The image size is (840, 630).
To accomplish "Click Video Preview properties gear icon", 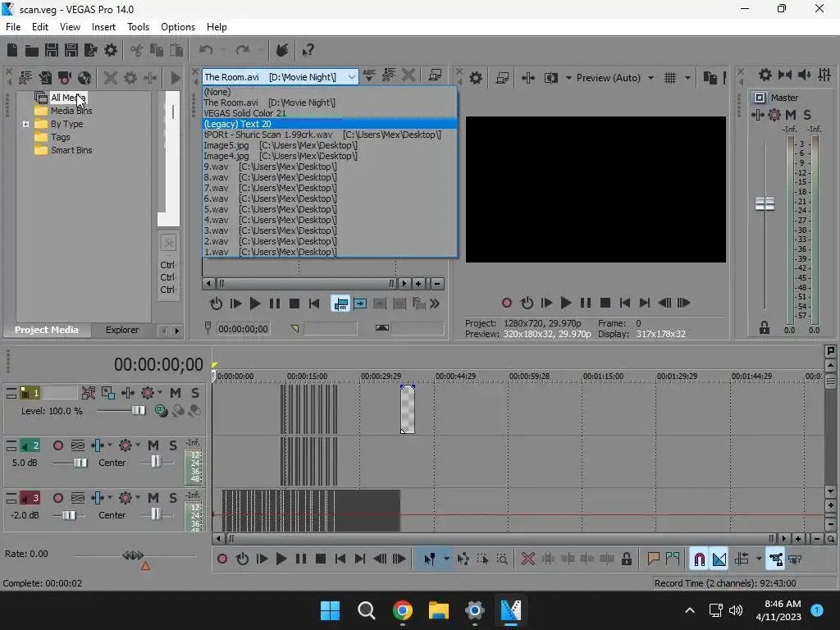I will tap(475, 78).
